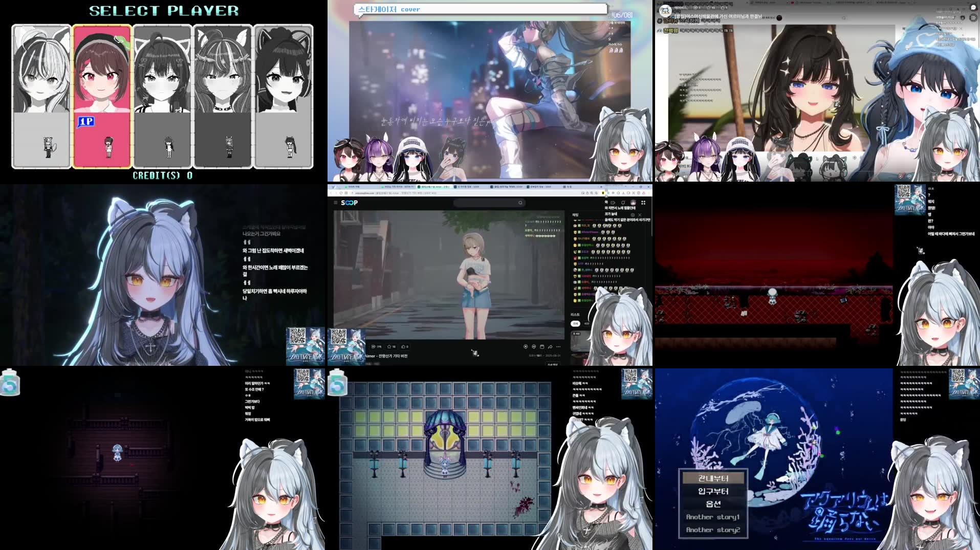This screenshot has width=980, height=550.
Task: Click the DAYDREAM QR card in the dark forest tile
Action: 305,346
